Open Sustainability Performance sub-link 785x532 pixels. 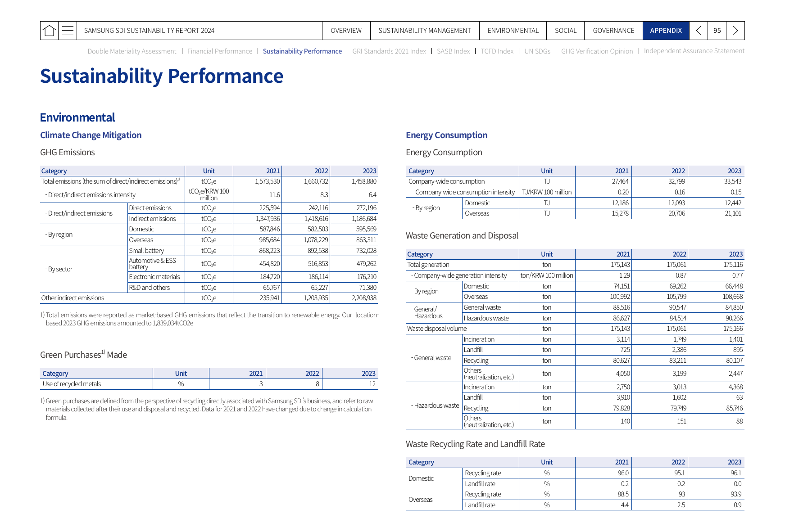click(302, 51)
